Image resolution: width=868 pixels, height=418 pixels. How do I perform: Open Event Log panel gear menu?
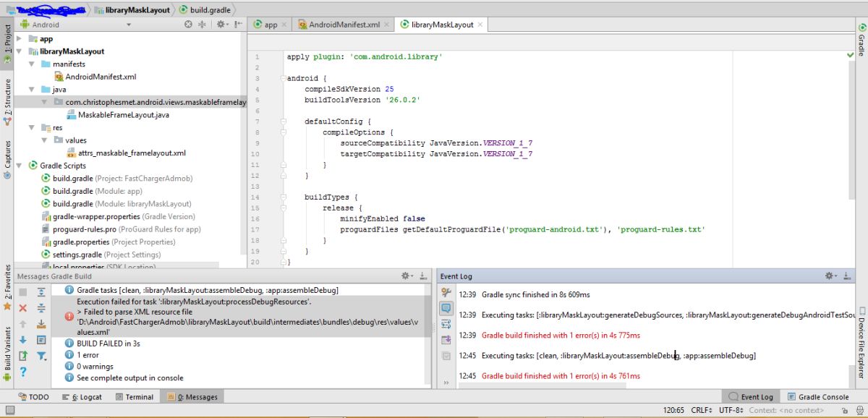pos(832,276)
